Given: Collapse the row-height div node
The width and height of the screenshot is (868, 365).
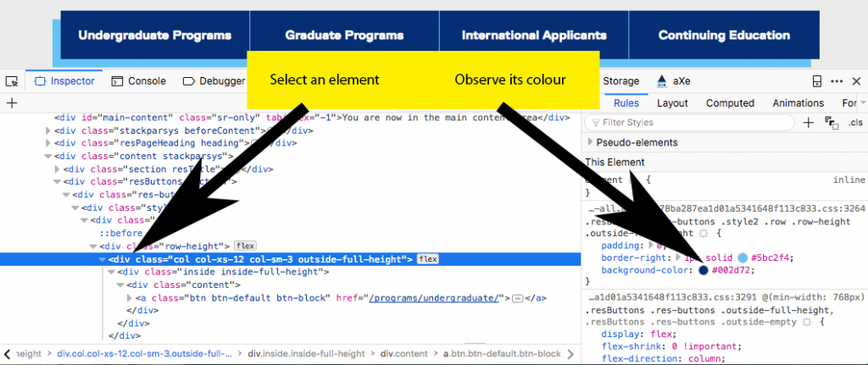Looking at the screenshot, I should [x=93, y=246].
